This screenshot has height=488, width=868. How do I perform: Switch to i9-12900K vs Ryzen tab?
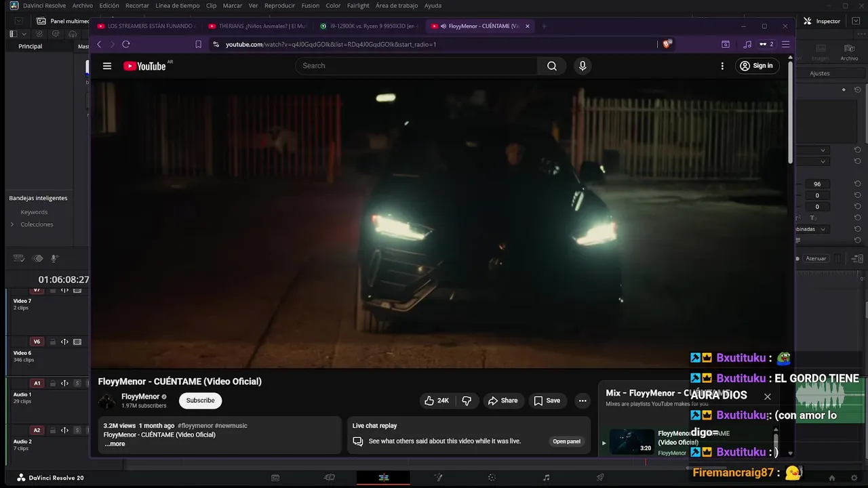tap(369, 26)
